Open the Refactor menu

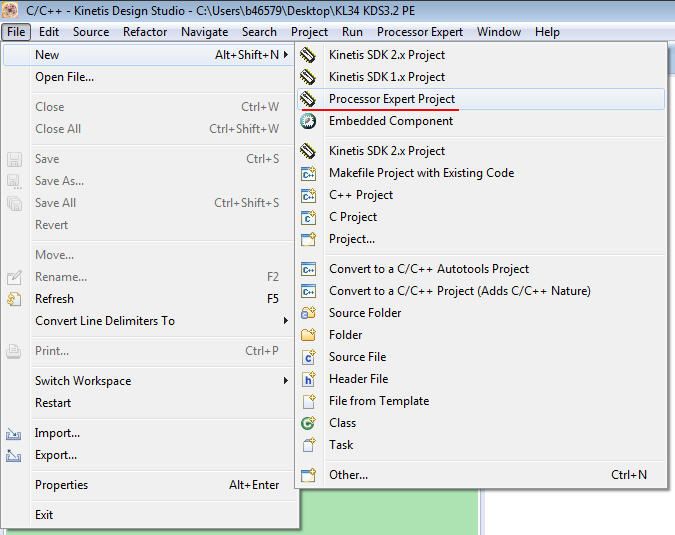coord(145,32)
